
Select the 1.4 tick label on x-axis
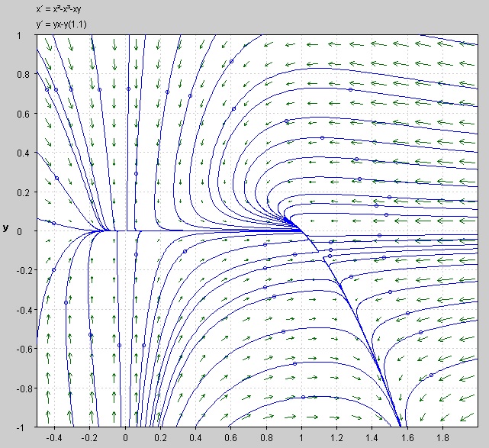coord(372,438)
